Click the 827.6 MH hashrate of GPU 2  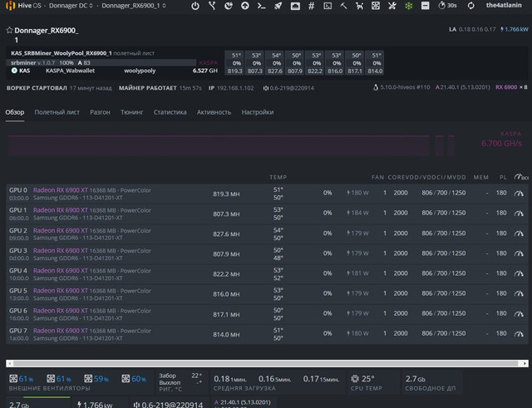pos(226,233)
